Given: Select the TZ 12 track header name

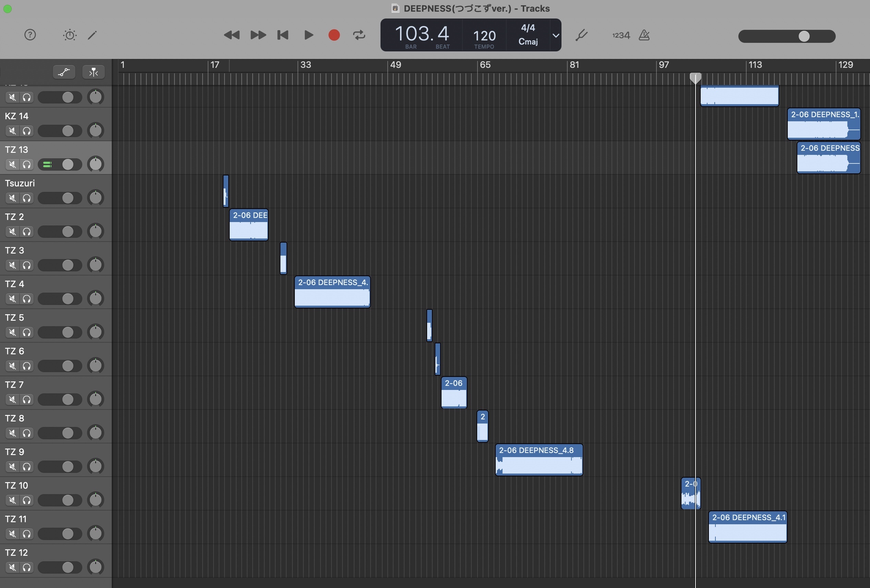Looking at the screenshot, I should [x=16, y=553].
